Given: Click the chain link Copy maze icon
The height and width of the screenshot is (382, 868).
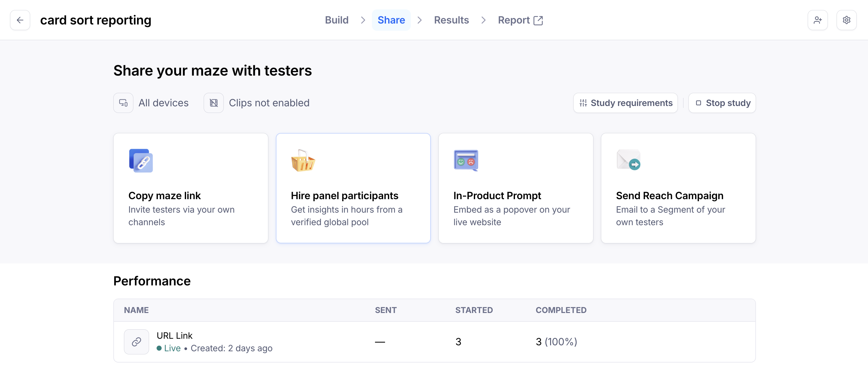Looking at the screenshot, I should pyautogui.click(x=141, y=161).
